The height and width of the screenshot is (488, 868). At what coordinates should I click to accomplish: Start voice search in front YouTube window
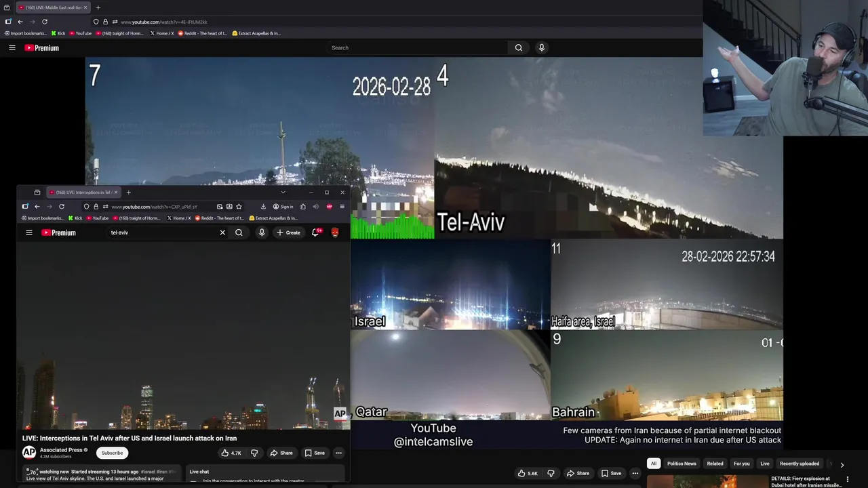[262, 232]
